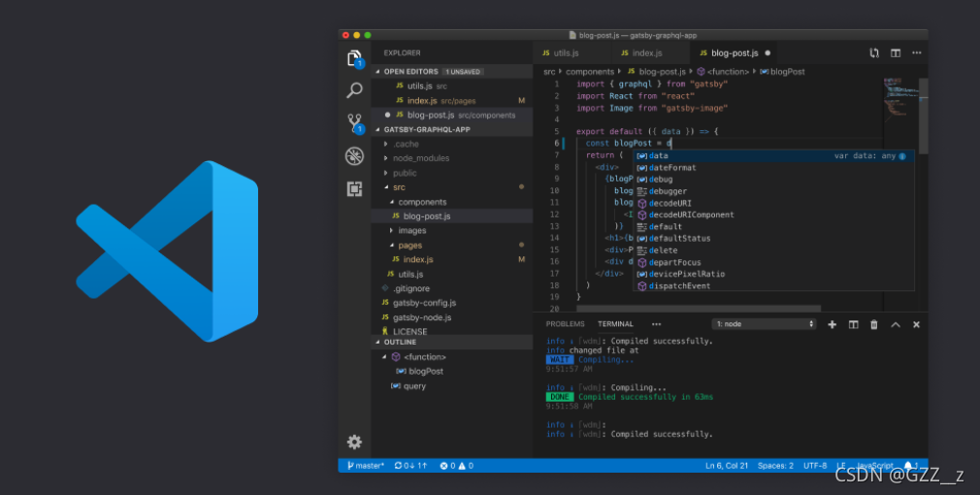
Task: Open index.js src/pages in open editors
Action: click(x=452, y=101)
